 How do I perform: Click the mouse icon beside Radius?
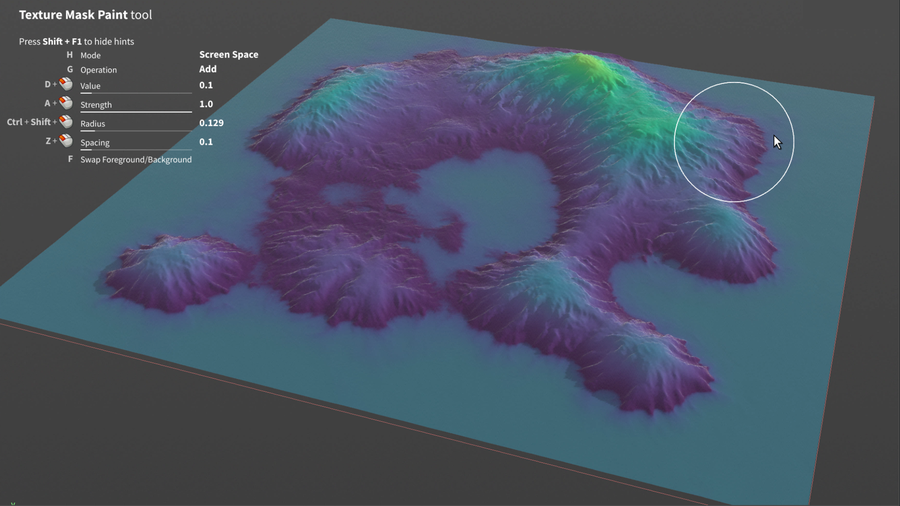(66, 122)
